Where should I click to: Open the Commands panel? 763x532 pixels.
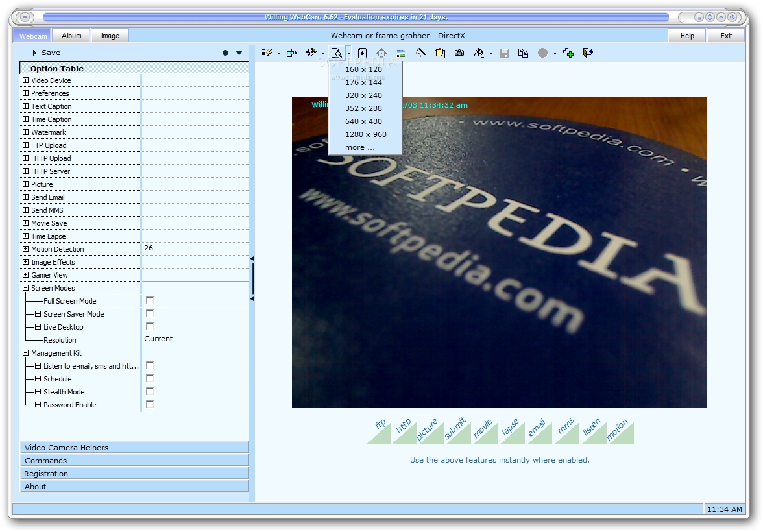[134, 461]
